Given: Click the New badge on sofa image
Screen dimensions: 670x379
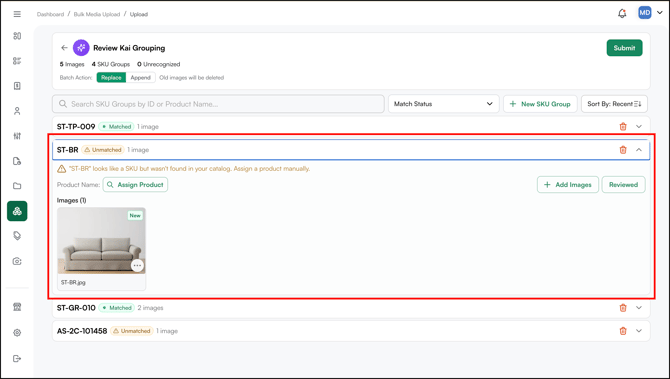Looking at the screenshot, I should 135,215.
